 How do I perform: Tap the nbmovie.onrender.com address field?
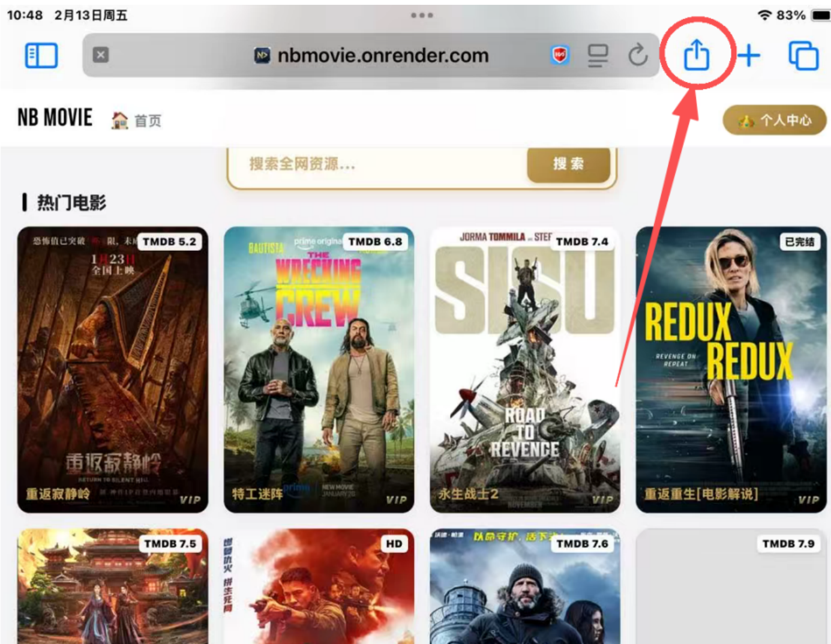coord(371,55)
